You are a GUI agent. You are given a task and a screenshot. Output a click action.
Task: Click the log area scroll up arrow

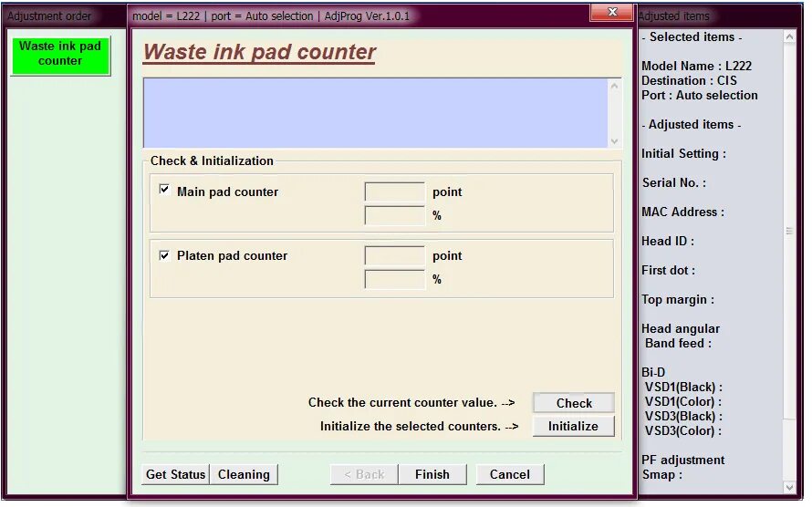point(614,86)
